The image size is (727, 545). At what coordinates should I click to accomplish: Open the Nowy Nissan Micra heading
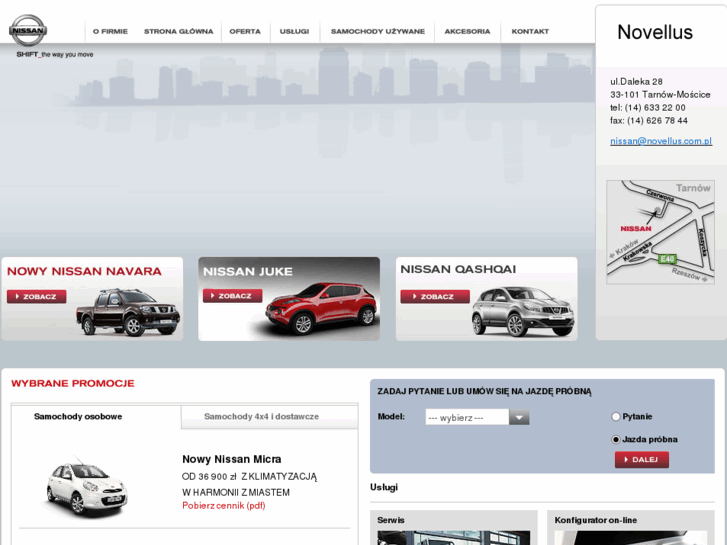(x=231, y=459)
